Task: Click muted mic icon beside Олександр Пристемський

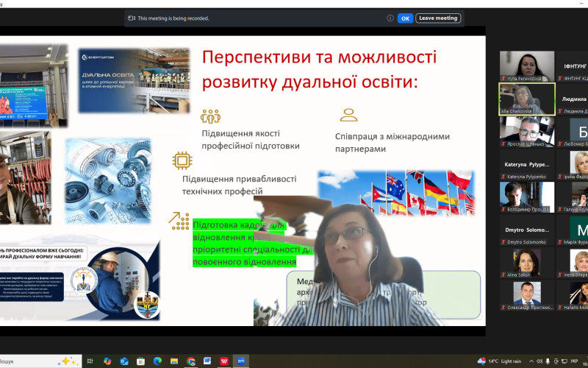Action: pos(503,308)
